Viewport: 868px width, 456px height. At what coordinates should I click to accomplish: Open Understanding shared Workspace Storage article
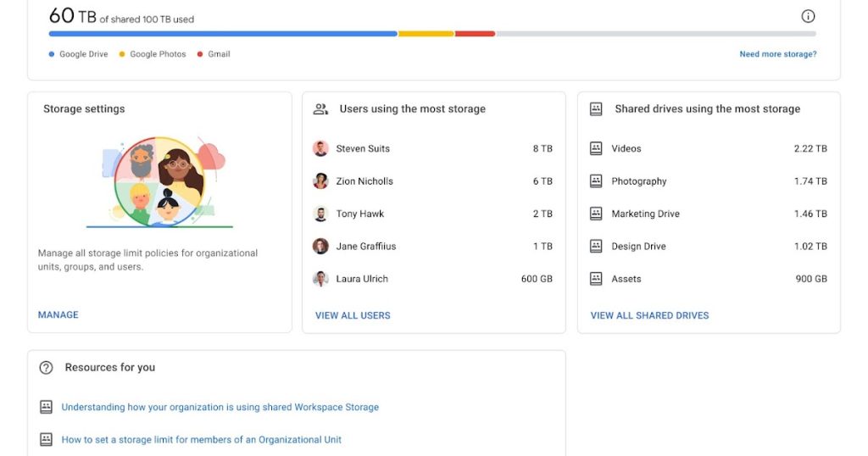point(220,408)
